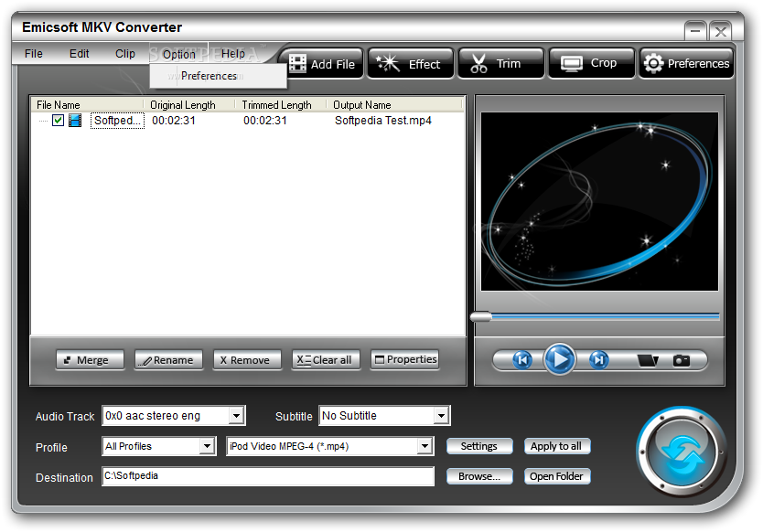Screen dimensions: 763x532
Task: Open the Trim scissors tool
Action: coord(501,64)
